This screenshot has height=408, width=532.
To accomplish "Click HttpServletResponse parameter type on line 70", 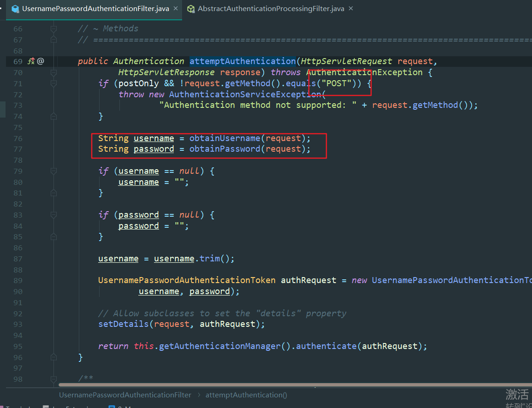I will click(x=166, y=72).
